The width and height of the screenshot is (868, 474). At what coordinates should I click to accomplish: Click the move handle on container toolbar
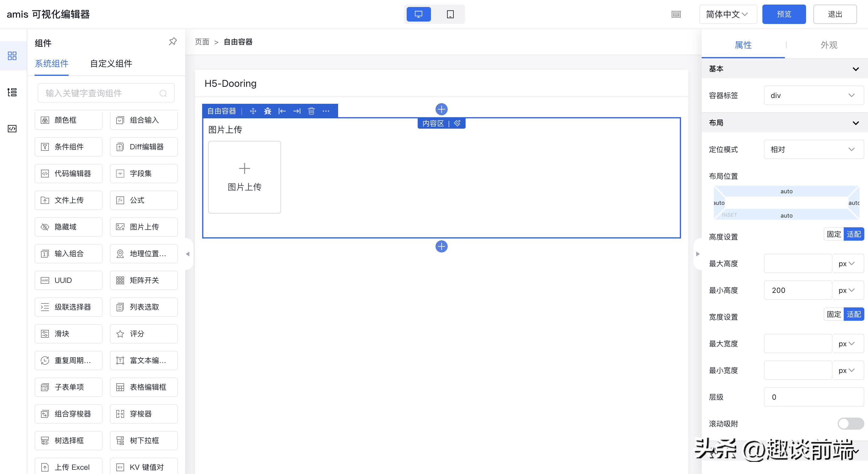253,111
